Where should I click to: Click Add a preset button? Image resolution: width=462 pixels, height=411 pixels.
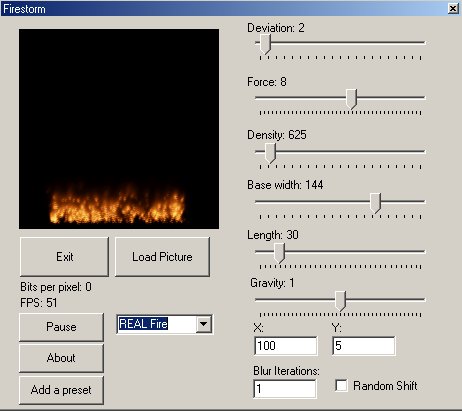tap(61, 390)
